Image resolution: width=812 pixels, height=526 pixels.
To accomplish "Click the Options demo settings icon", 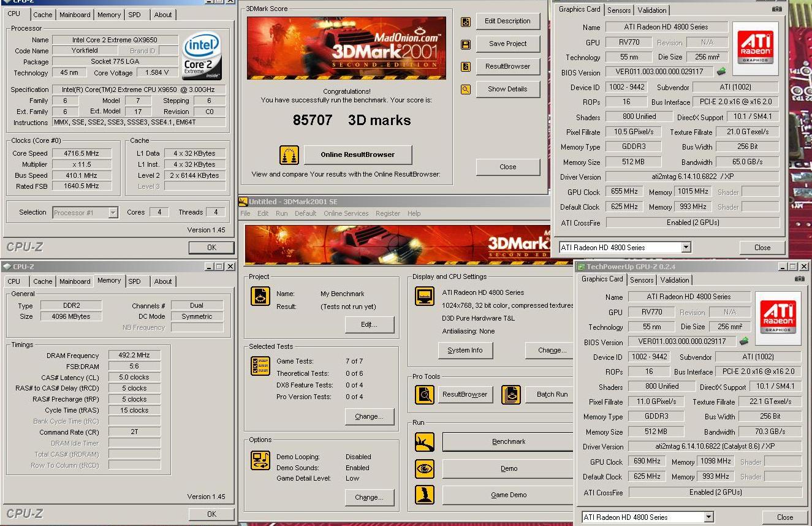I will [x=260, y=460].
